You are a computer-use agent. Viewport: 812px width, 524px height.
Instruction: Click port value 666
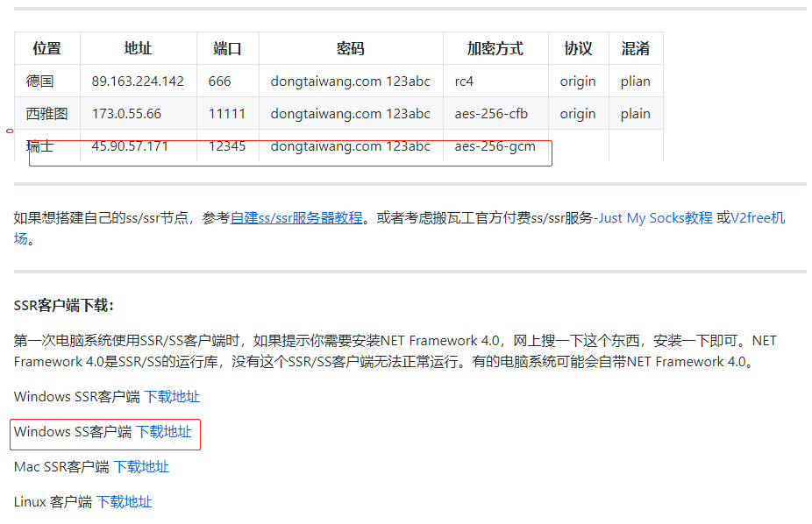(219, 81)
